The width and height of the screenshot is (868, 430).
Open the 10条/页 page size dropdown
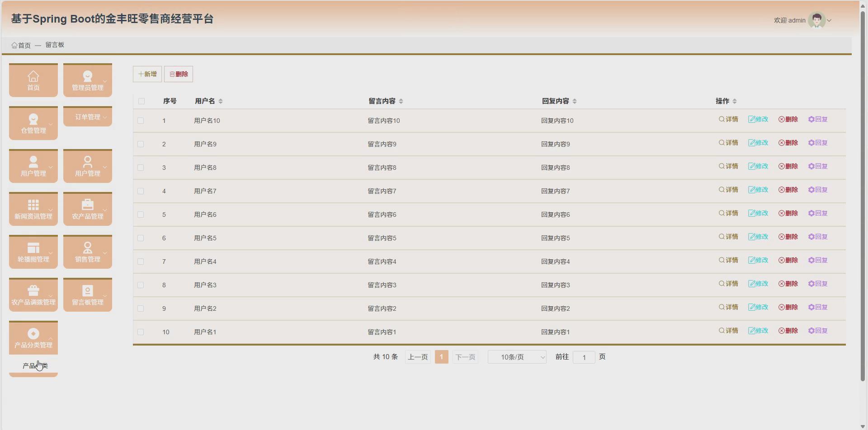(517, 357)
